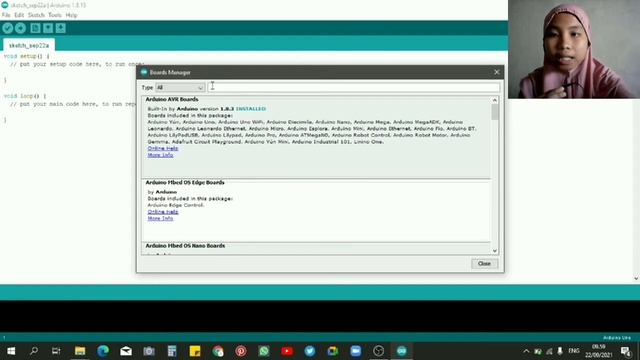Open the Calculator on taskbar
This screenshot has height=360, width=640.
point(172,351)
